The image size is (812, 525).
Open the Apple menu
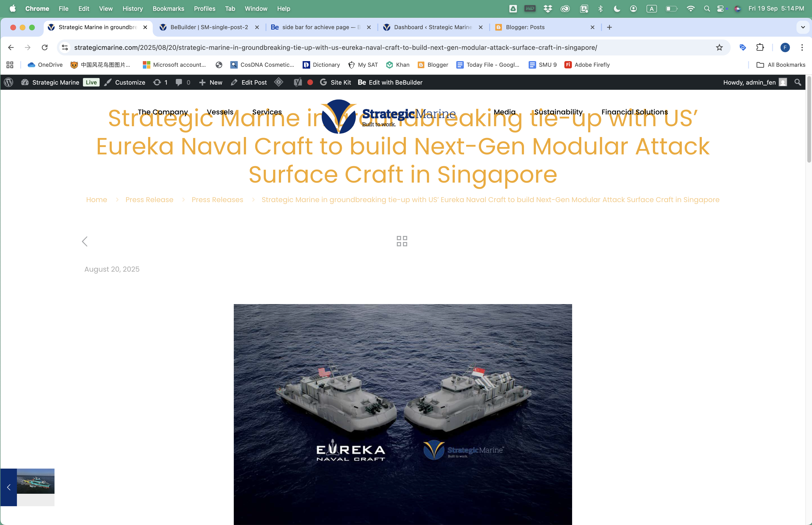13,8
